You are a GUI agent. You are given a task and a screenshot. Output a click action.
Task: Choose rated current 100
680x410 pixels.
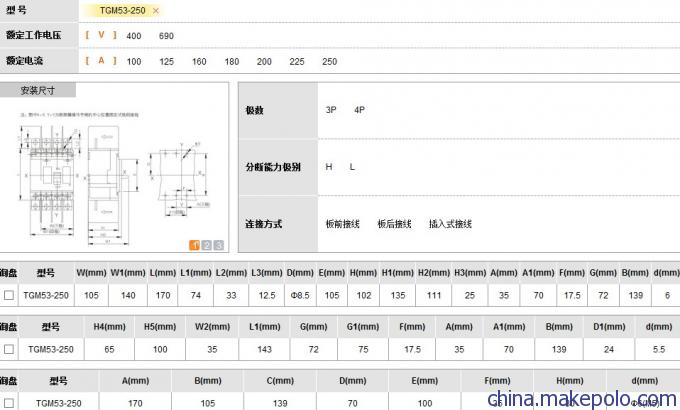(134, 62)
